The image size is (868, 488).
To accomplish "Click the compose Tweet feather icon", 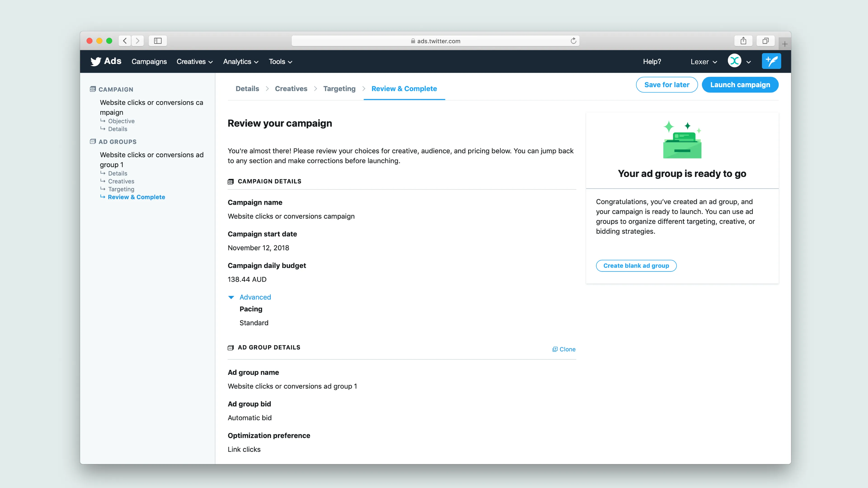I will coord(771,61).
